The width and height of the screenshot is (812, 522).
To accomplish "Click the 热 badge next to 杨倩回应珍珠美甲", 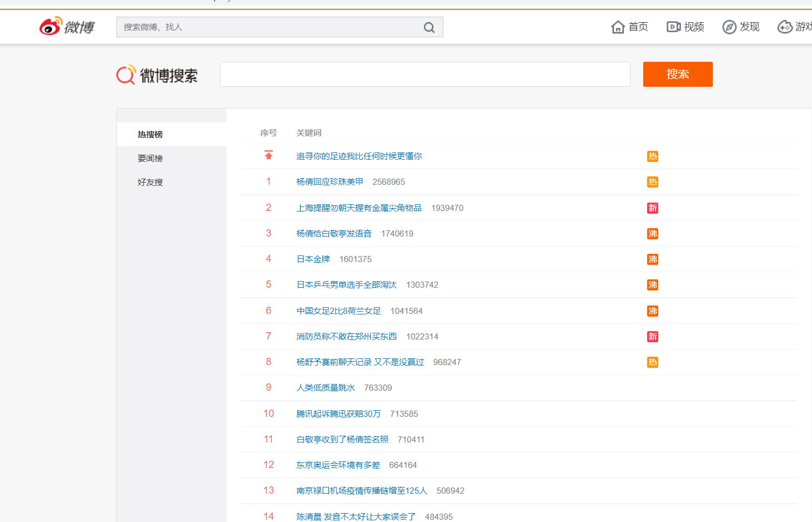I will (653, 182).
